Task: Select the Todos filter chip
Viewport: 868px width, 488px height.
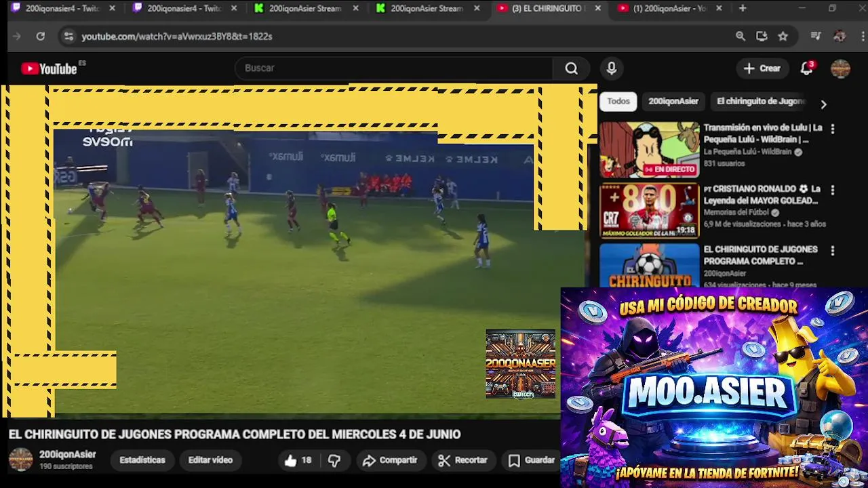Action: (x=618, y=101)
